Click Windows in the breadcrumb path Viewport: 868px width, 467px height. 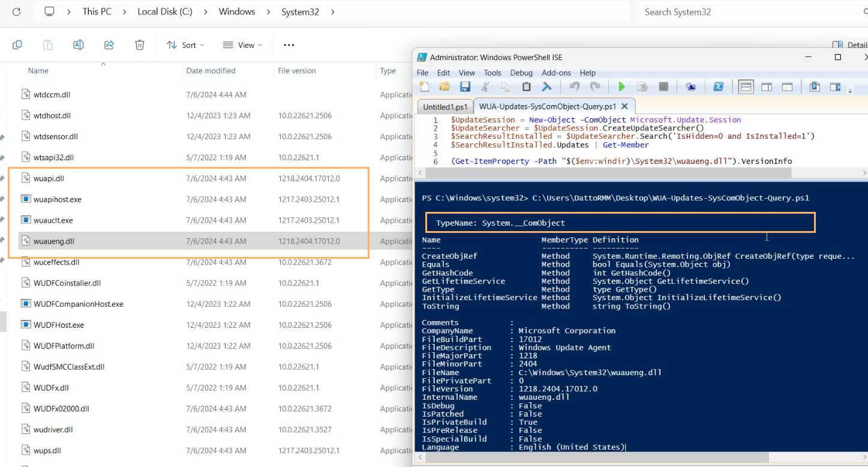(x=236, y=12)
